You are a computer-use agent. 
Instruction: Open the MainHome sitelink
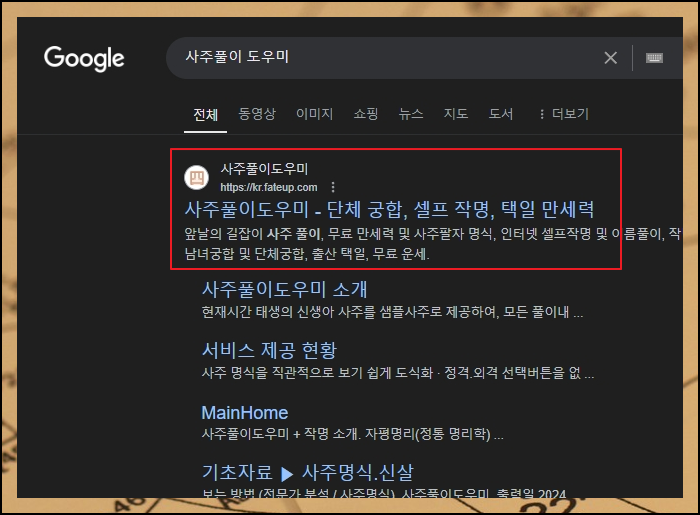[245, 413]
